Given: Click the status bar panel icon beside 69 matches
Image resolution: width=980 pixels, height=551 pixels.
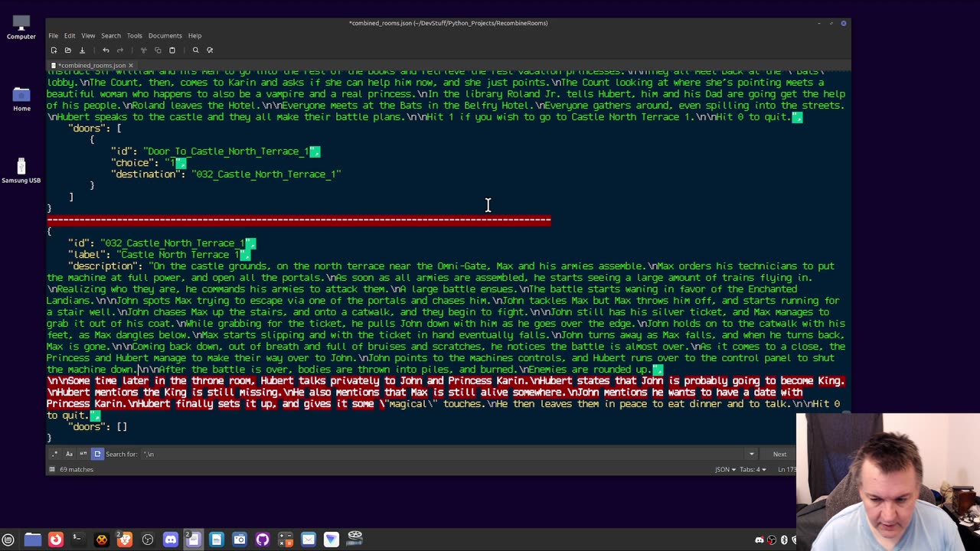Looking at the screenshot, I should (52, 469).
